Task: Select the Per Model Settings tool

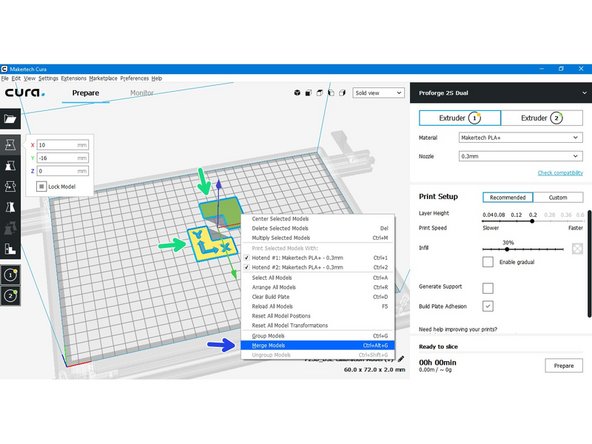Action: pyautogui.click(x=10, y=228)
